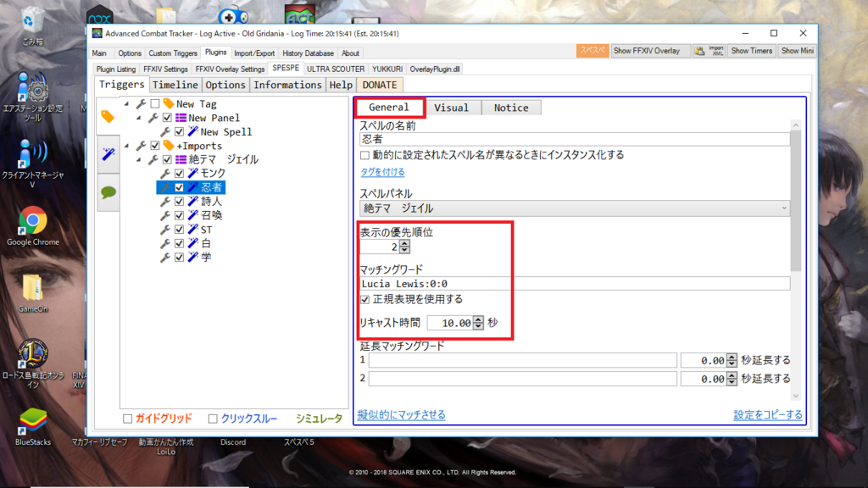Viewport: 868px width, 488px height.
Task: Click scrollbar down arrow in settings panel
Action: [795, 396]
